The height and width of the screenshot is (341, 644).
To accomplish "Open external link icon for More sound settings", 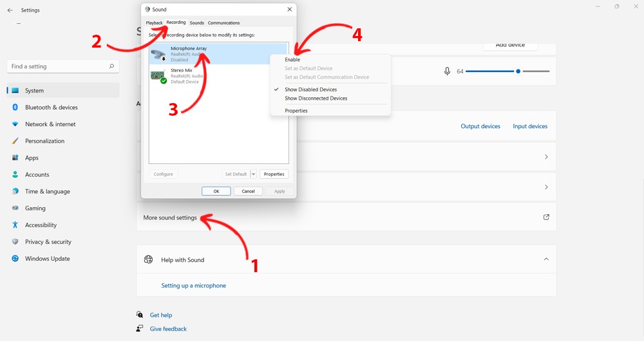I will point(546,217).
